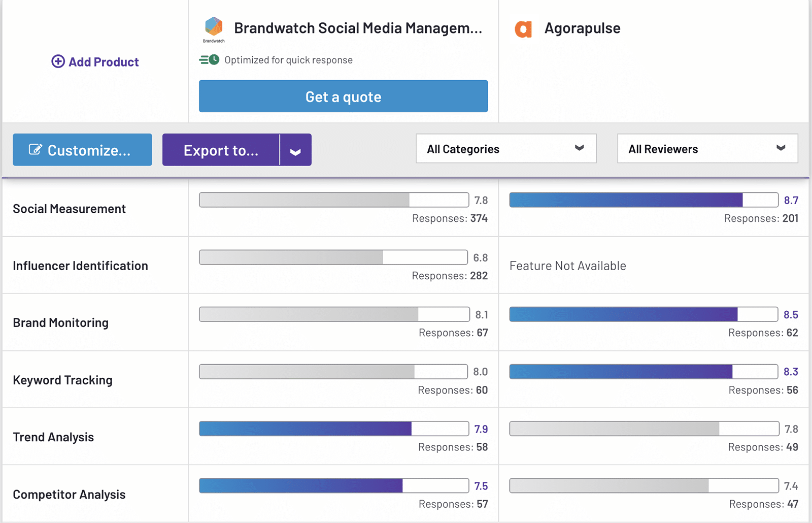Screen dimensions: 812x523
Task: Click the Get a quote button
Action: pos(344,96)
